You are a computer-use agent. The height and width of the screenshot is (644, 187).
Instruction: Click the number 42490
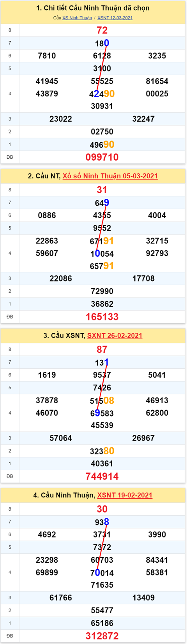coord(102,94)
